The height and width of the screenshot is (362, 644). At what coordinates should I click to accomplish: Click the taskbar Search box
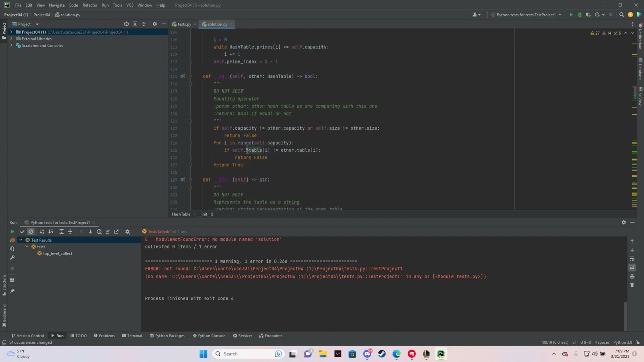click(x=248, y=354)
